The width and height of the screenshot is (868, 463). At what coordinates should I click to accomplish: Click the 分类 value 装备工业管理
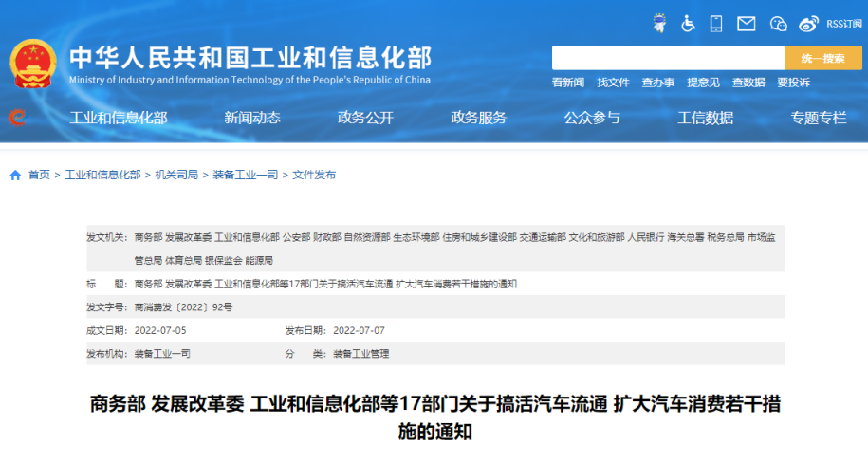pyautogui.click(x=360, y=354)
